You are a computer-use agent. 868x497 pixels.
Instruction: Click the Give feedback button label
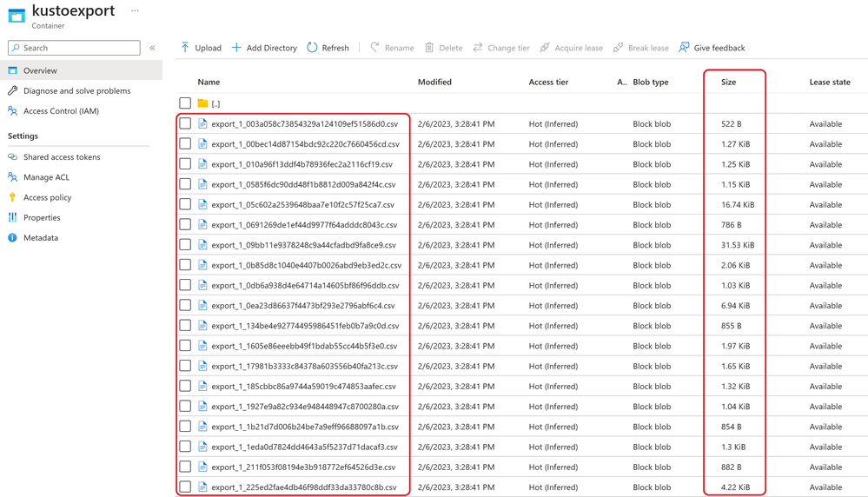coord(719,48)
